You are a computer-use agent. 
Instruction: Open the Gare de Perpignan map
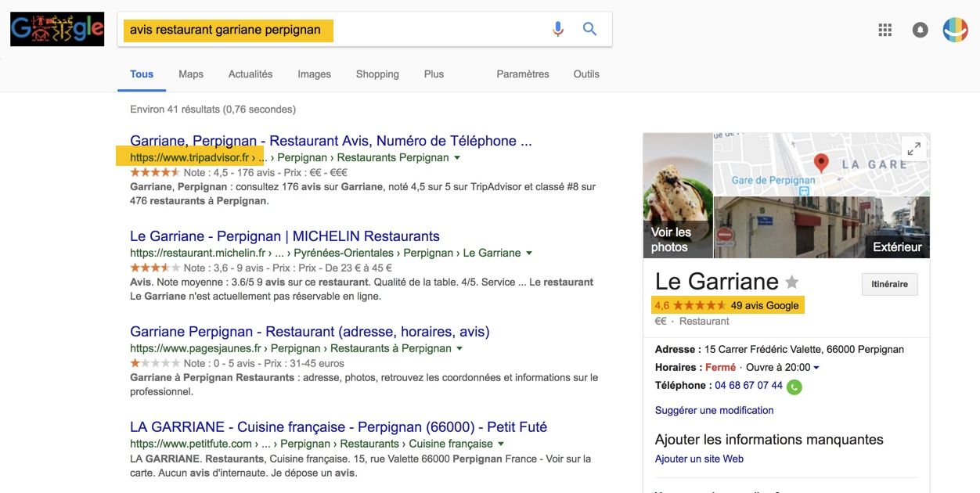point(822,164)
